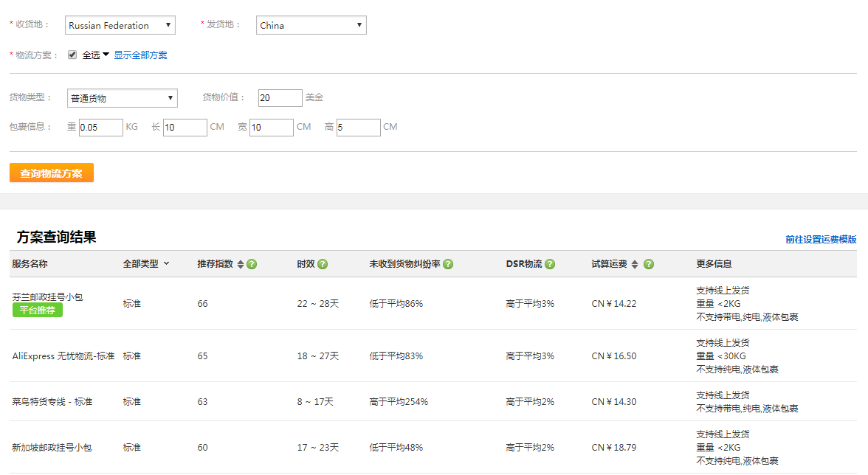868x475 pixels.
Task: Open the 试算运费 help icon
Action: point(648,263)
